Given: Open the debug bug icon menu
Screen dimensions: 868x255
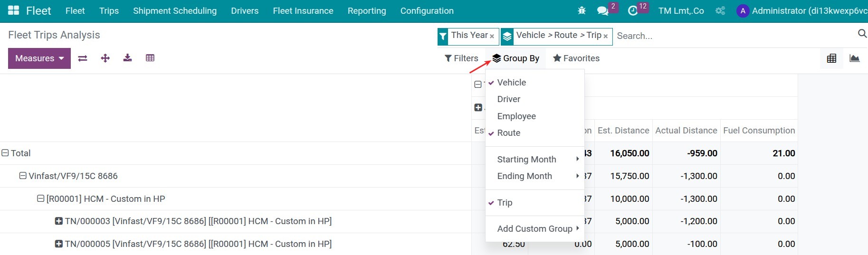Looking at the screenshot, I should [x=582, y=10].
